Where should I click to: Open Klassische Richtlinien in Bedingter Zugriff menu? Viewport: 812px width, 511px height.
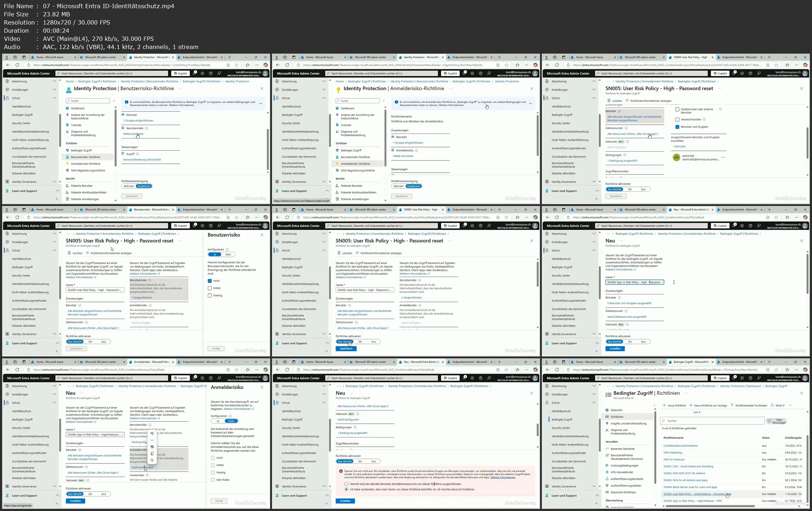623,493
